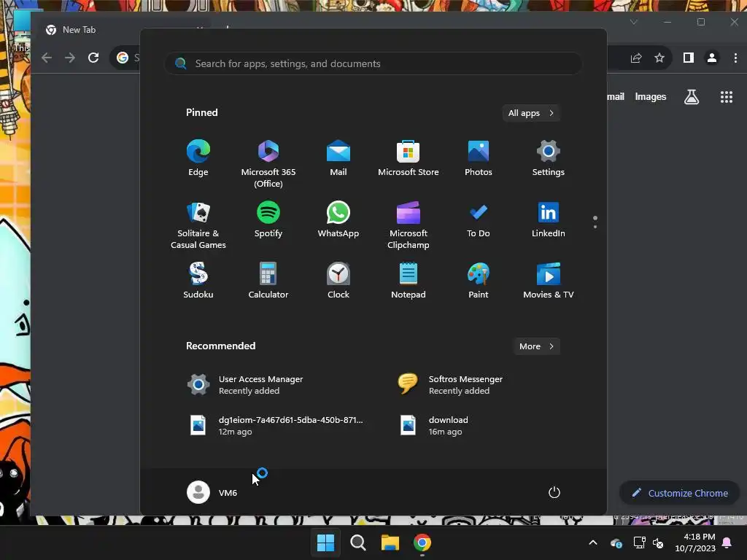Screen dimensions: 747x560
Task: Open the Chrome three-dot menu
Action: click(735, 58)
